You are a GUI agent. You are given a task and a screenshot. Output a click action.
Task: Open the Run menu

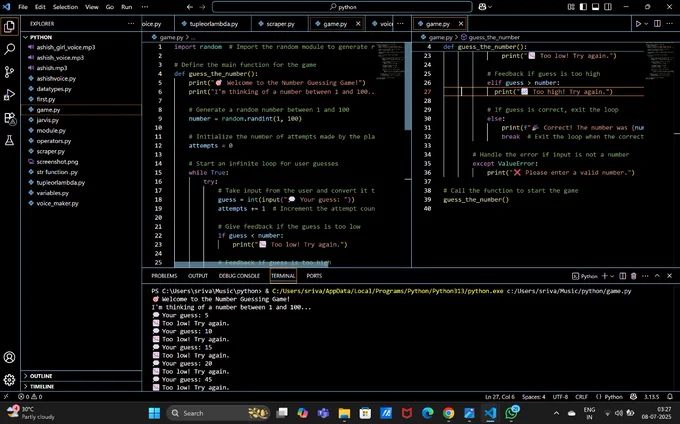(127, 7)
